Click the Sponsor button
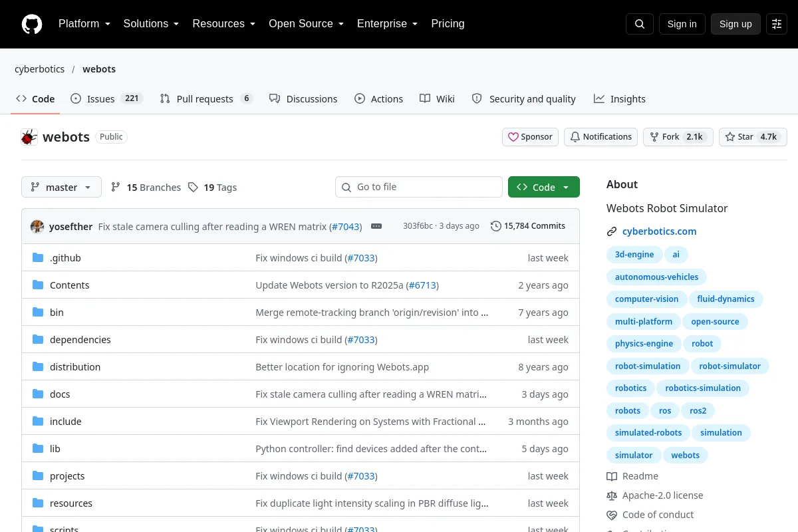This screenshot has height=532, width=798. click(x=530, y=137)
